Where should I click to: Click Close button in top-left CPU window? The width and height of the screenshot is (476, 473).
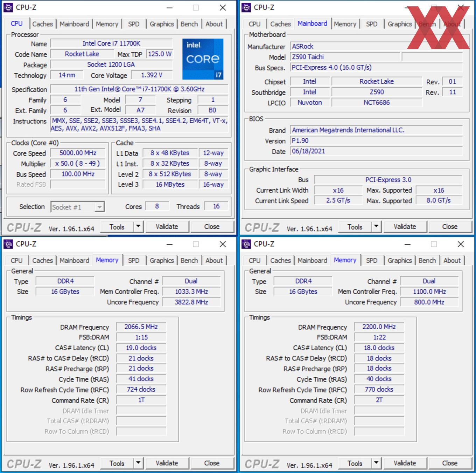212,227
